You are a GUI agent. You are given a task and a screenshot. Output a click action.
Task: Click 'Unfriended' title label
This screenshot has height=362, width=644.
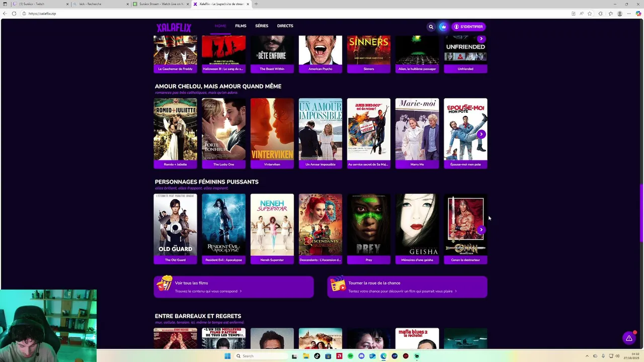pos(465,69)
